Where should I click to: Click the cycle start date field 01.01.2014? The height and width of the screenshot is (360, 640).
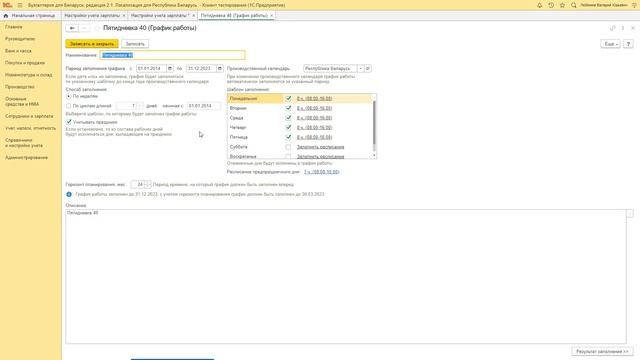[203, 106]
